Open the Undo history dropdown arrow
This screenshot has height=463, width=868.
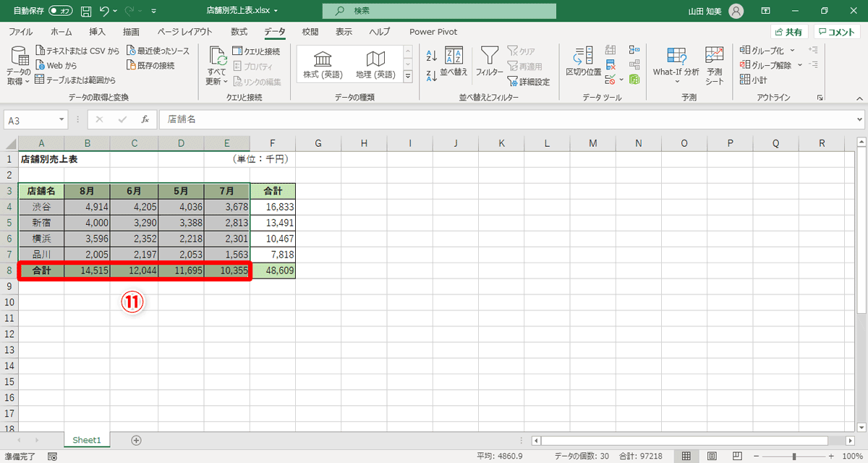pyautogui.click(x=116, y=11)
